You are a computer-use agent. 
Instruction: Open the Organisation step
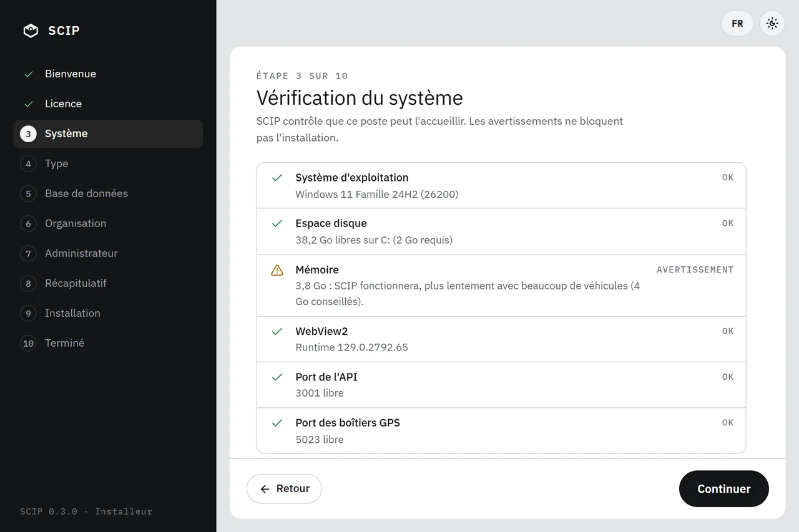point(108,223)
